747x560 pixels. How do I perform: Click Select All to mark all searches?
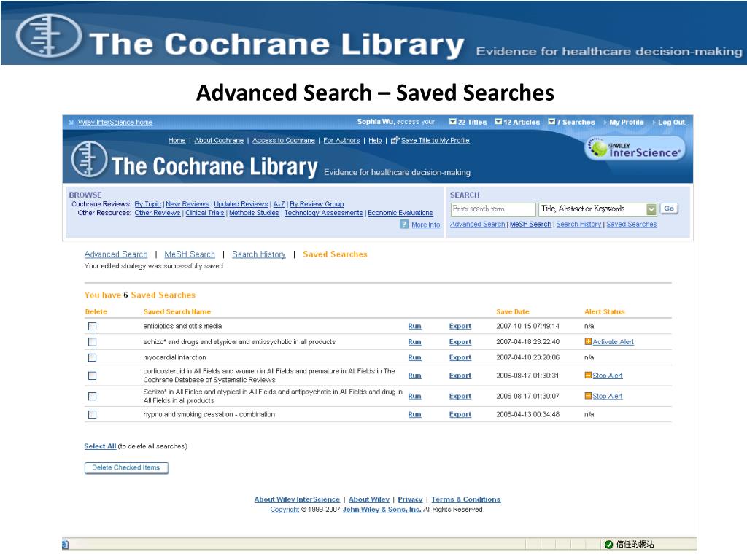100,446
